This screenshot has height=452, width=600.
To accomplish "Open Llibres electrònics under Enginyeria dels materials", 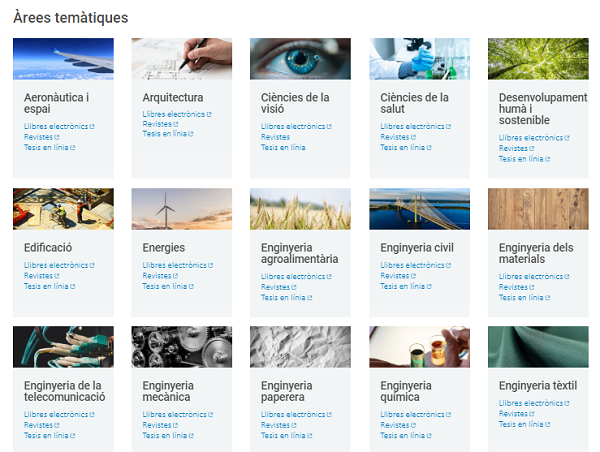I will (x=534, y=276).
